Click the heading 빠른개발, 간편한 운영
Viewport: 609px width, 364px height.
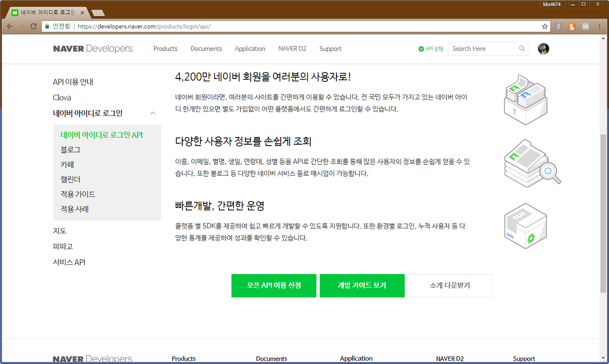220,206
